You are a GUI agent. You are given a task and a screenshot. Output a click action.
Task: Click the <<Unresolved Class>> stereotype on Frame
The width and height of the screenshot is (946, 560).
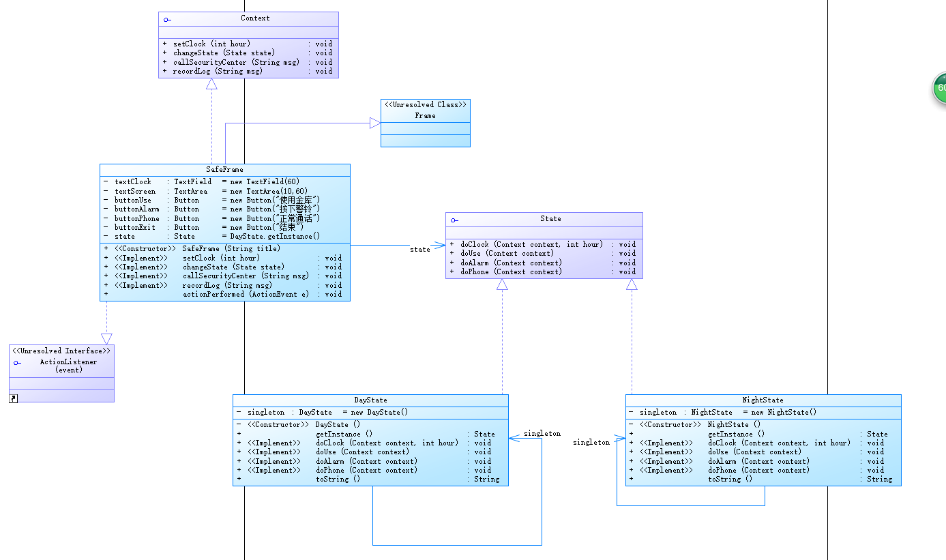point(426,105)
